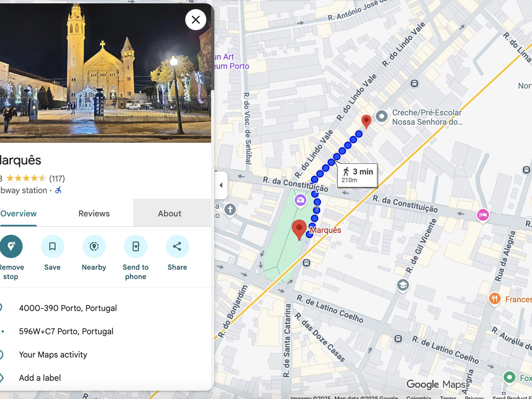Open Nearby places search icon
Image resolution: width=532 pixels, height=399 pixels.
point(94,246)
